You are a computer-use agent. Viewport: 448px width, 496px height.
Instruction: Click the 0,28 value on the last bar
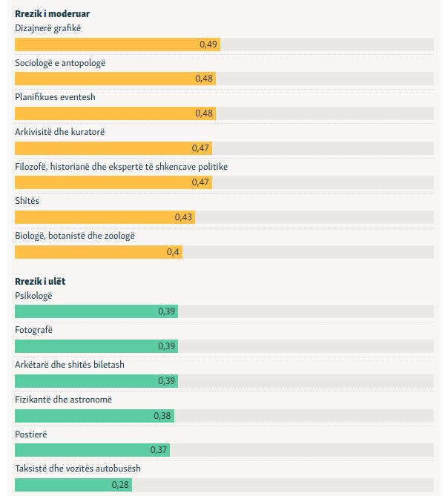pos(121,485)
